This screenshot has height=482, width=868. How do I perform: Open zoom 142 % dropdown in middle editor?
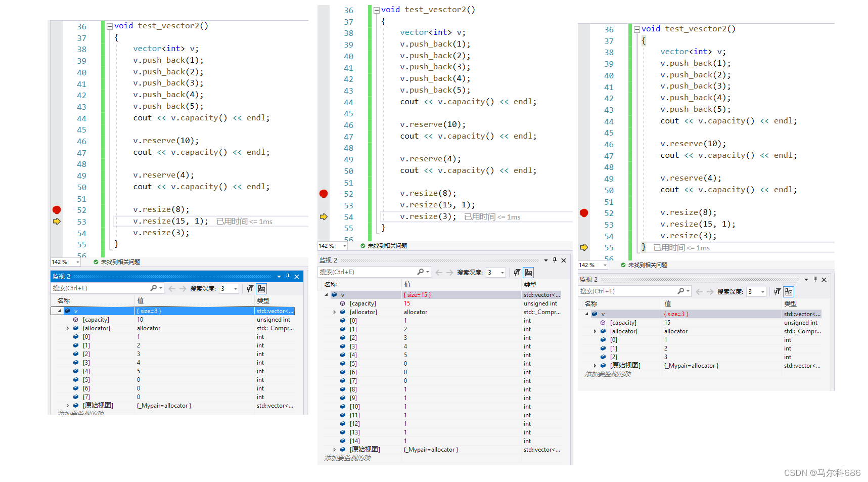pos(345,246)
